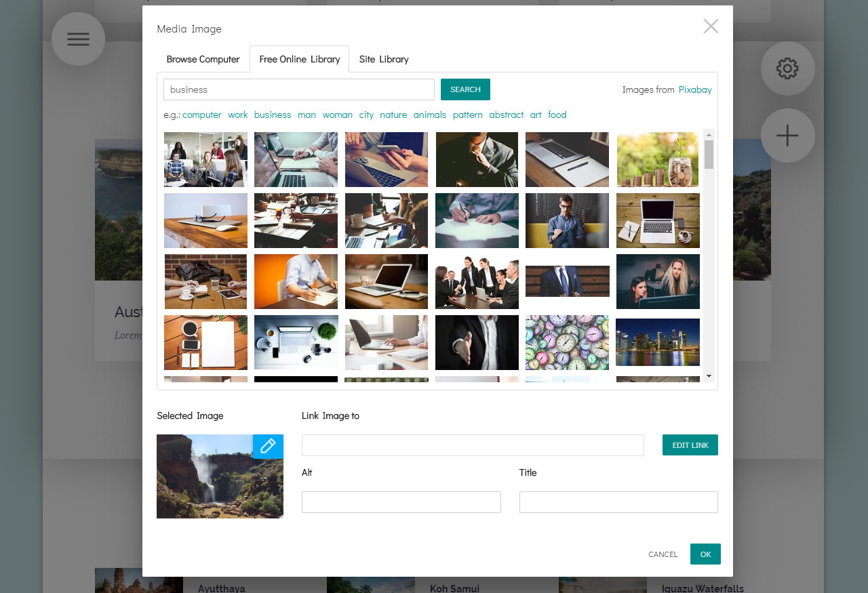Viewport: 868px width, 593px height.
Task: Select the 'city' example keyword
Action: click(x=366, y=115)
